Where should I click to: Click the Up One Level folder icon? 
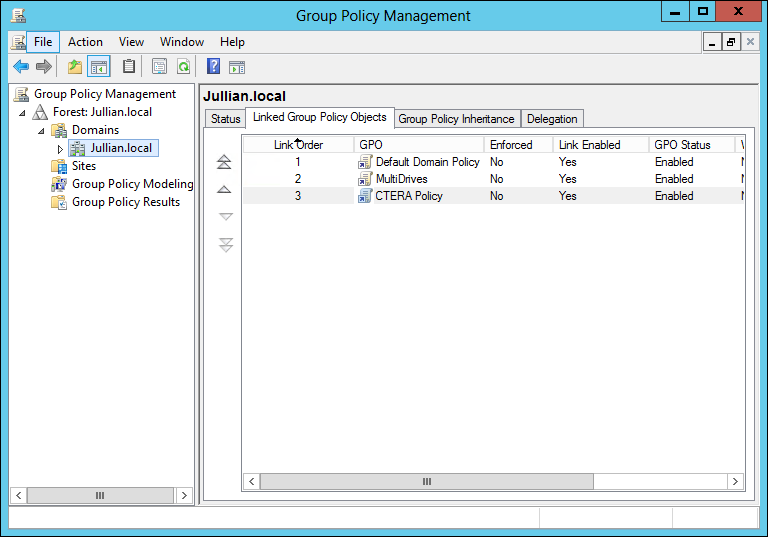pos(74,67)
